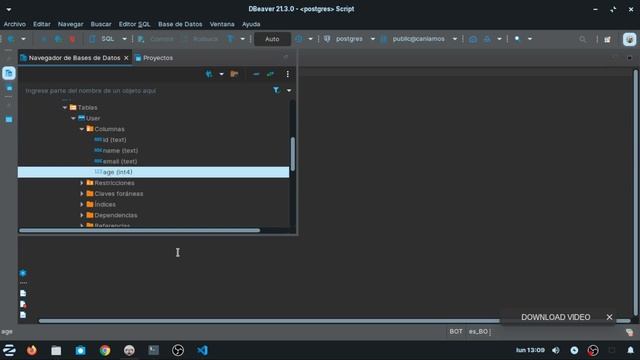The image size is (640, 360).
Task: Expand the Claves foráneas folder
Action: [82, 193]
